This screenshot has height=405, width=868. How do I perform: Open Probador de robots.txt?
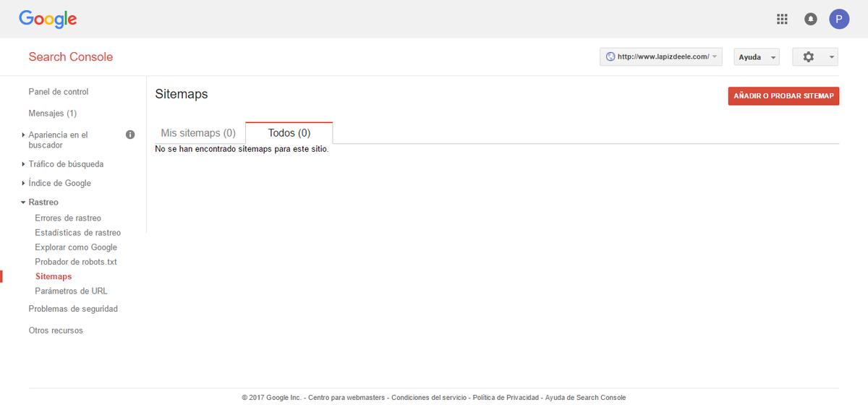tap(76, 262)
